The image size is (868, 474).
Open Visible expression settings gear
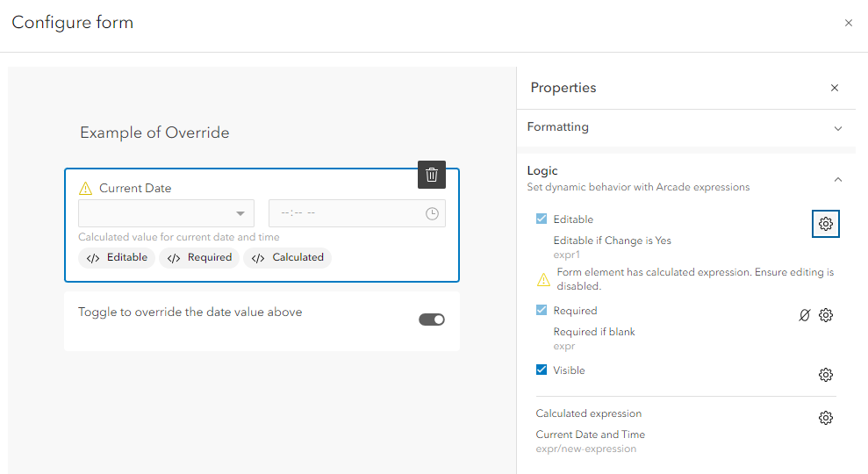(826, 375)
